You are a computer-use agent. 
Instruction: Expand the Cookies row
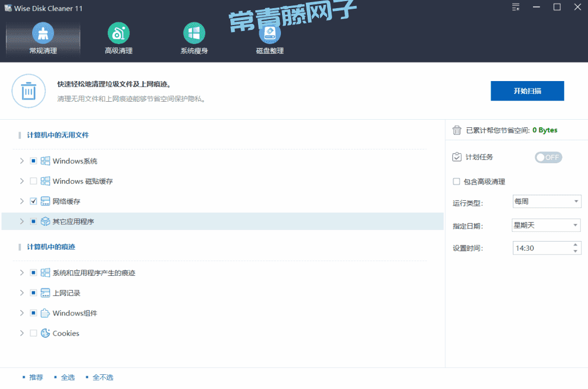(22, 333)
